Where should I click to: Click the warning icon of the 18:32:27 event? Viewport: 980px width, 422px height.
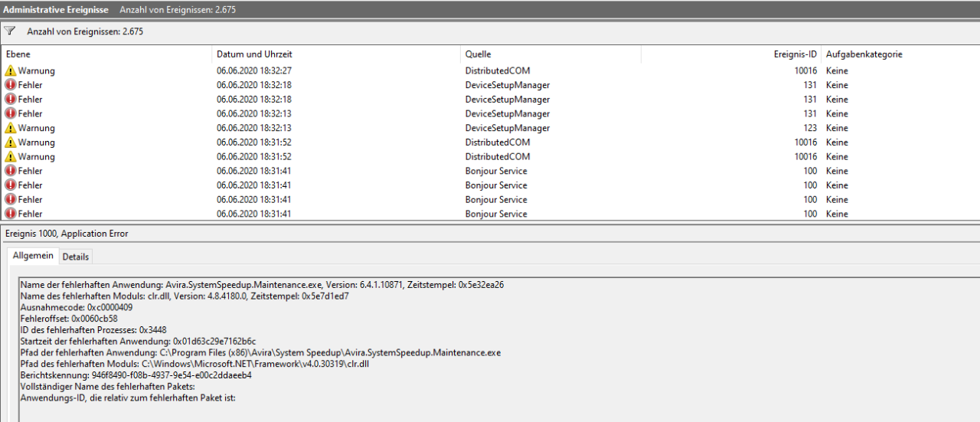(10, 70)
